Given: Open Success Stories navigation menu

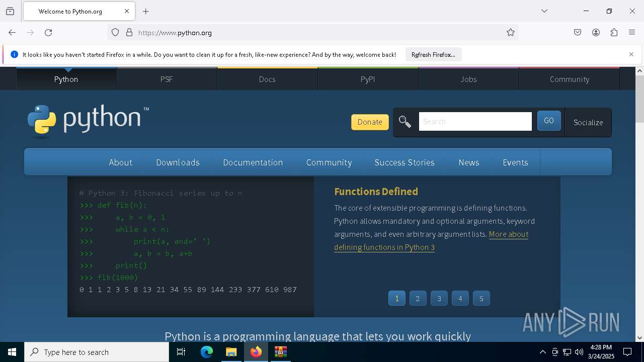Looking at the screenshot, I should 405,162.
